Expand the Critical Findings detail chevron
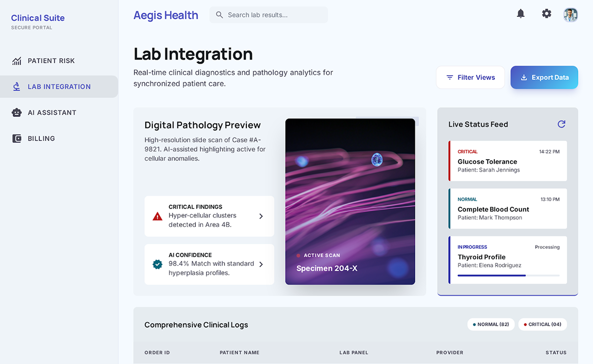Screen dimensions: 593x364 point(261,215)
